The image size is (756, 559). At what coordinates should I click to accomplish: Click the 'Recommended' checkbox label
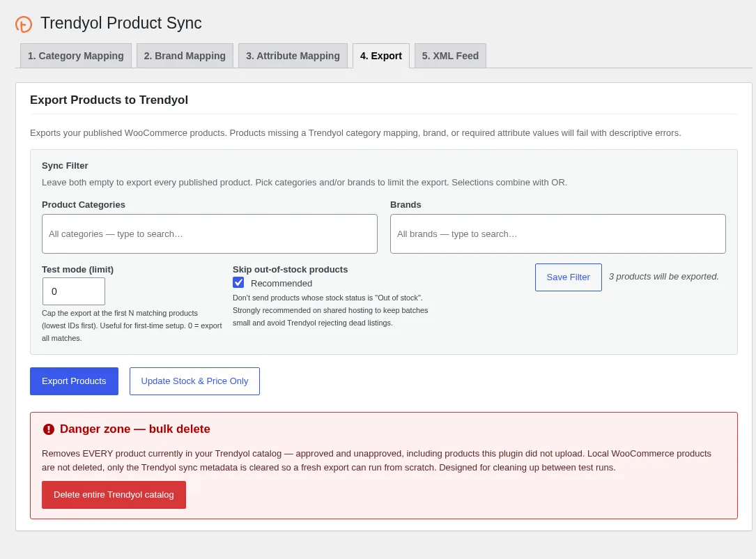(x=281, y=284)
